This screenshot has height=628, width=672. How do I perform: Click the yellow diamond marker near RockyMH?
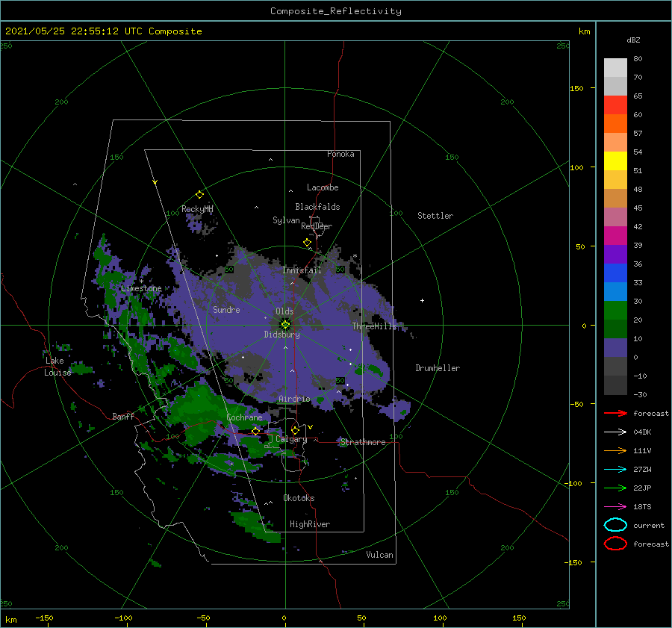coord(199,195)
